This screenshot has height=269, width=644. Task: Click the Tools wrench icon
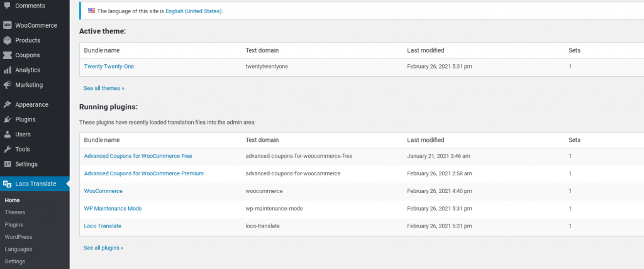pyautogui.click(x=7, y=149)
